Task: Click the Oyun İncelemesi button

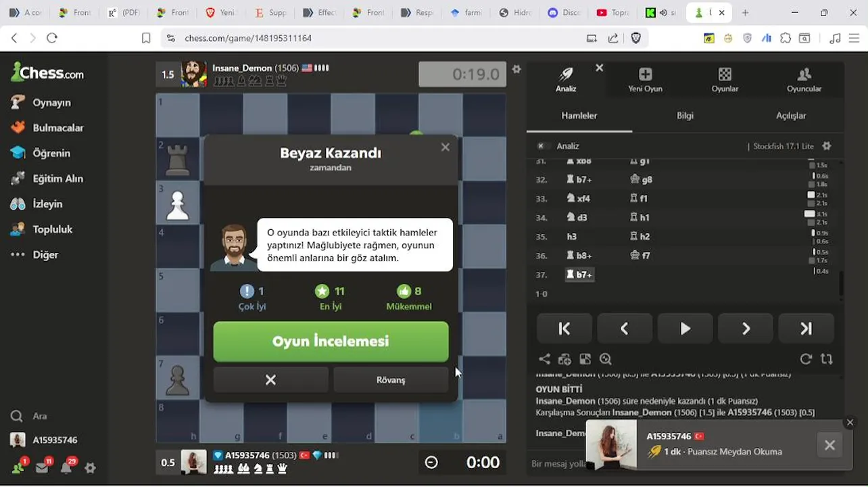Action: pyautogui.click(x=331, y=342)
